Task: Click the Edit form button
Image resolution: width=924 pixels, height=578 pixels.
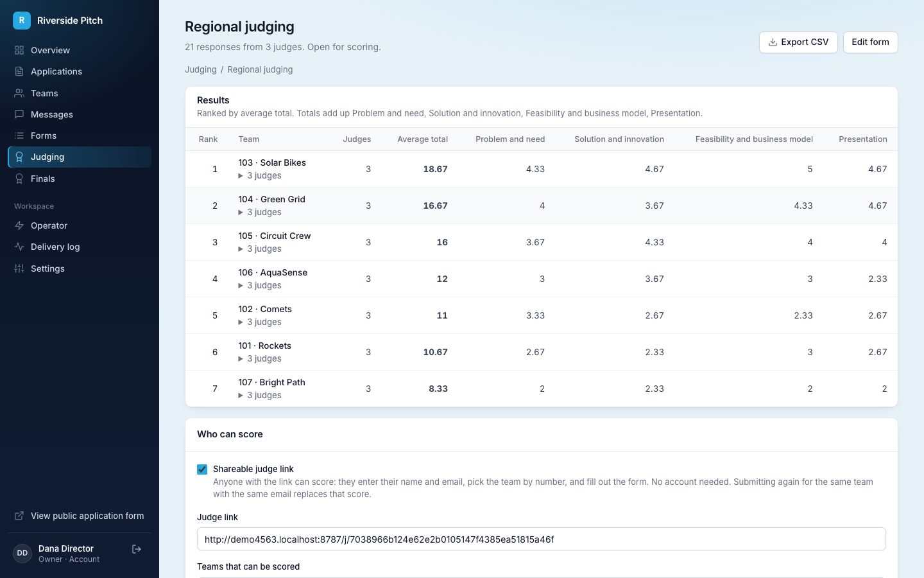Action: (870, 42)
